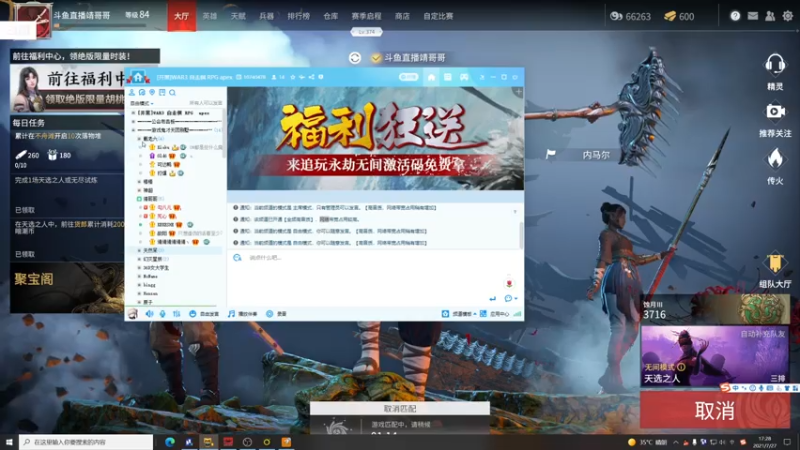The height and width of the screenshot is (450, 800).
Task: Click the user contacts icon in YY sidebar
Action: pyautogui.click(x=132, y=92)
